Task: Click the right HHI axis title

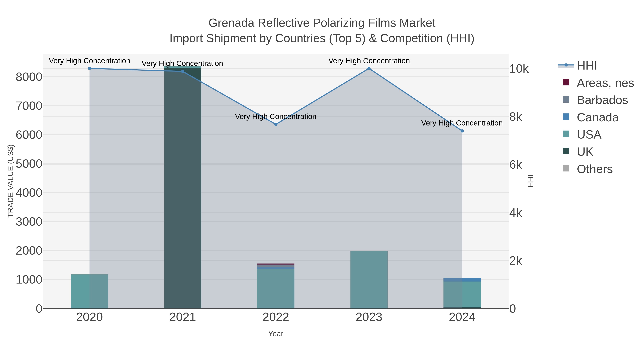Action: [530, 181]
